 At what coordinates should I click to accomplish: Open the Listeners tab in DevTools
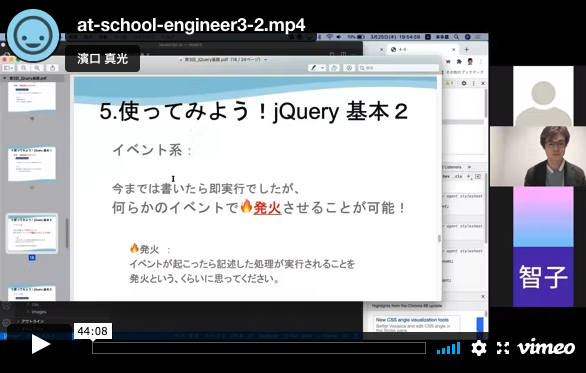click(453, 167)
